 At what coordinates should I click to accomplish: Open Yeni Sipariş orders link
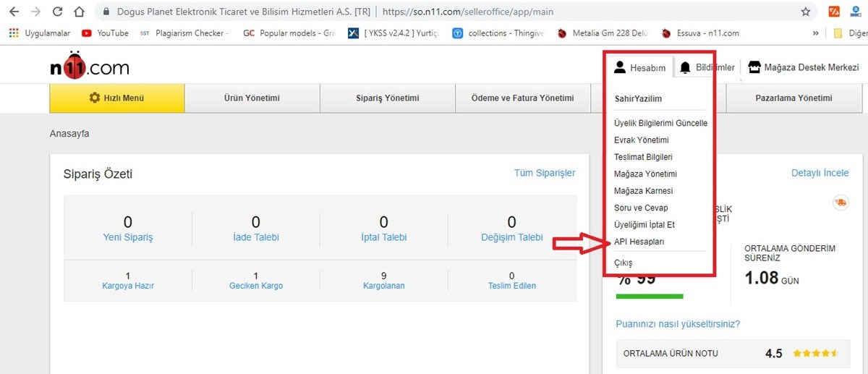pos(128,237)
